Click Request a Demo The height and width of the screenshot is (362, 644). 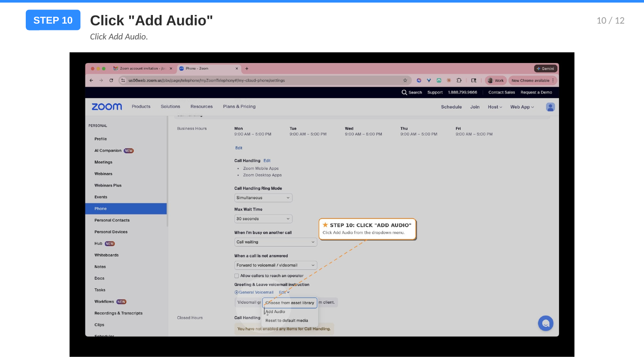(537, 92)
